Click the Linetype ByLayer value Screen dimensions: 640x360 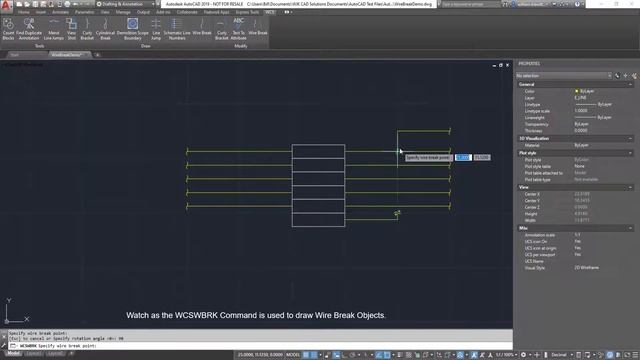point(604,104)
